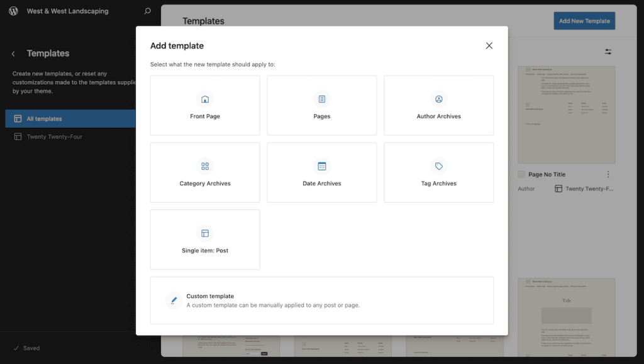Viewport: 644px width, 364px height.
Task: Collapse back from the Templates panel
Action: 14,53
